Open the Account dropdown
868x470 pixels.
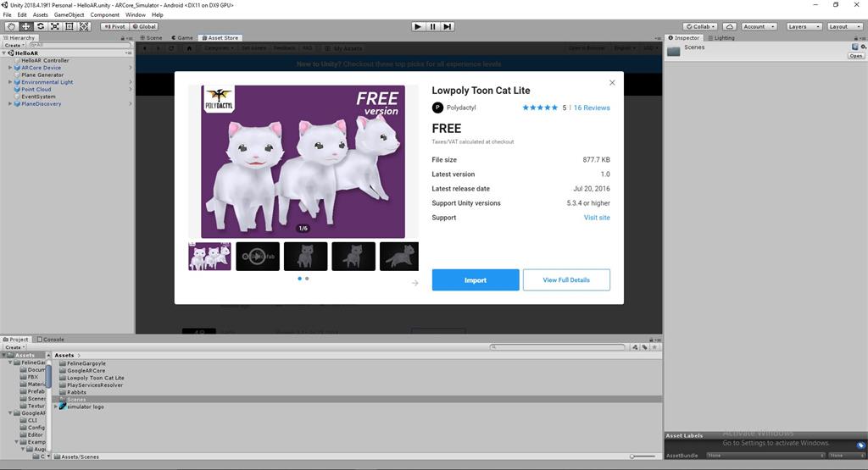coord(759,26)
